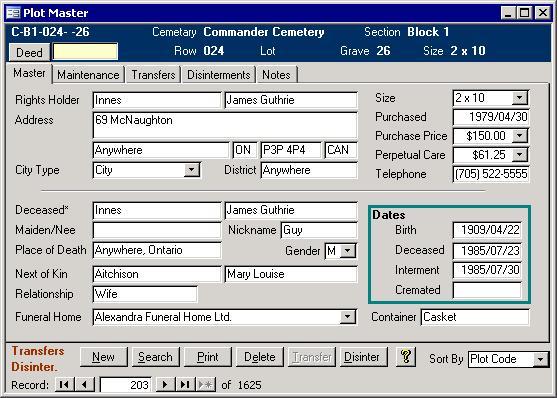
Task: Click the Deceased last name field
Action: [x=157, y=210]
